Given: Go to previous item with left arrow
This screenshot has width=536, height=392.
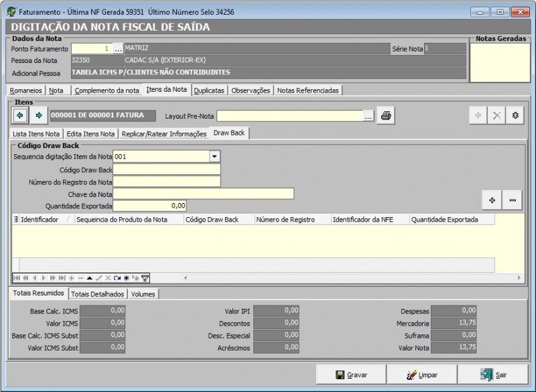Looking at the screenshot, I should (20, 115).
